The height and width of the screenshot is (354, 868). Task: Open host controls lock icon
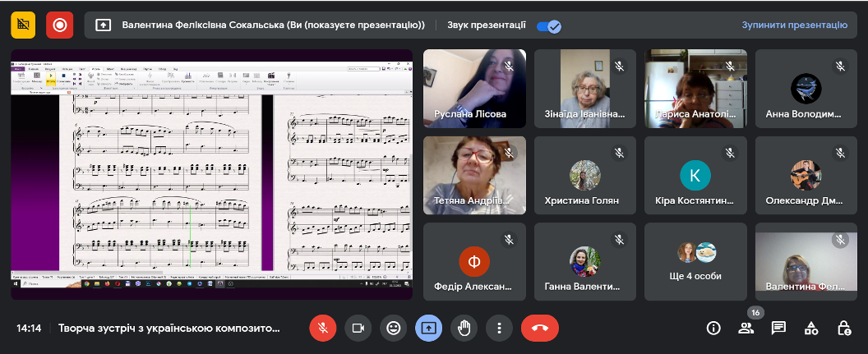(x=843, y=328)
